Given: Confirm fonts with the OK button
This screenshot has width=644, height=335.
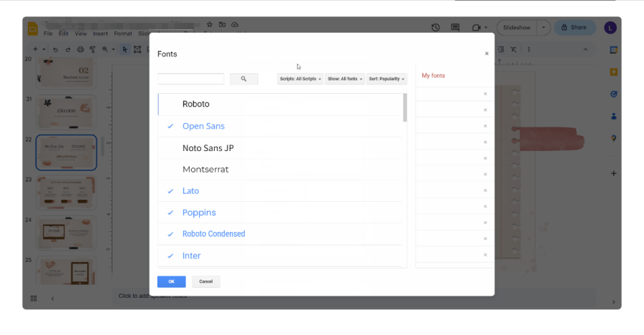Looking at the screenshot, I should pyautogui.click(x=171, y=281).
